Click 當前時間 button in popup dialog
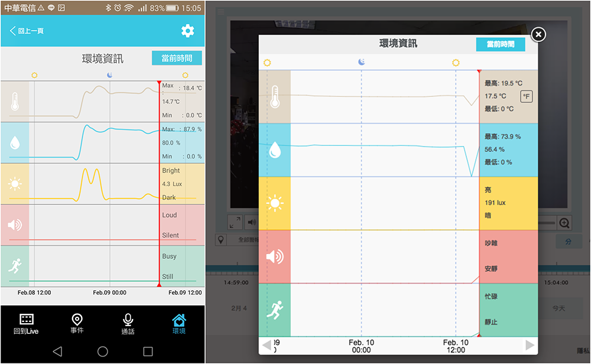 pyautogui.click(x=501, y=44)
